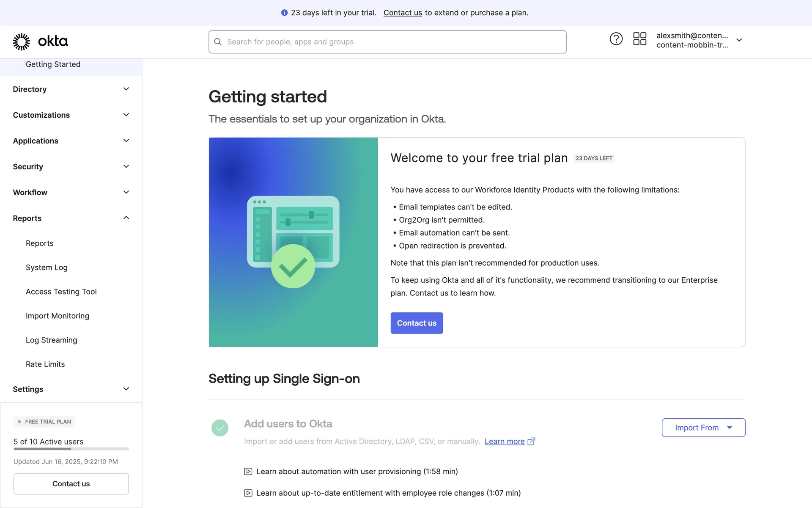Click the search magnifier icon

point(218,42)
